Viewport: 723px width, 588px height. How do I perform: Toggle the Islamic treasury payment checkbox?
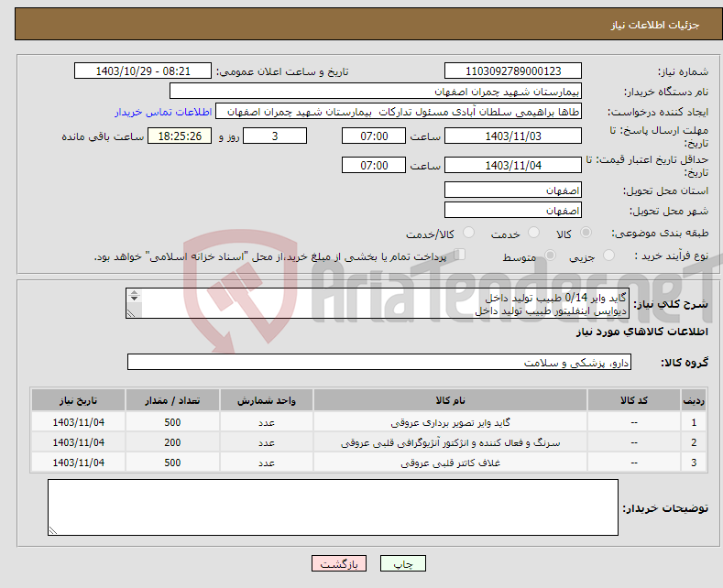coord(460,254)
